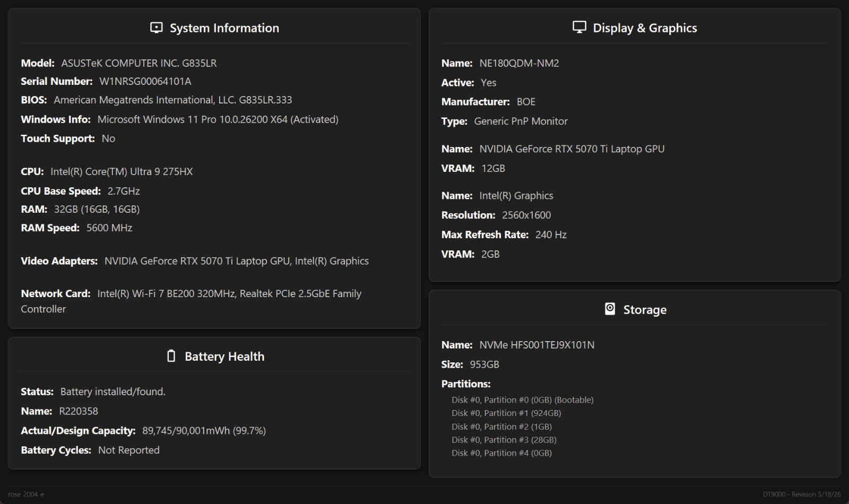Select the RAM value "32GB (16GB, 16GB)"

(x=97, y=210)
